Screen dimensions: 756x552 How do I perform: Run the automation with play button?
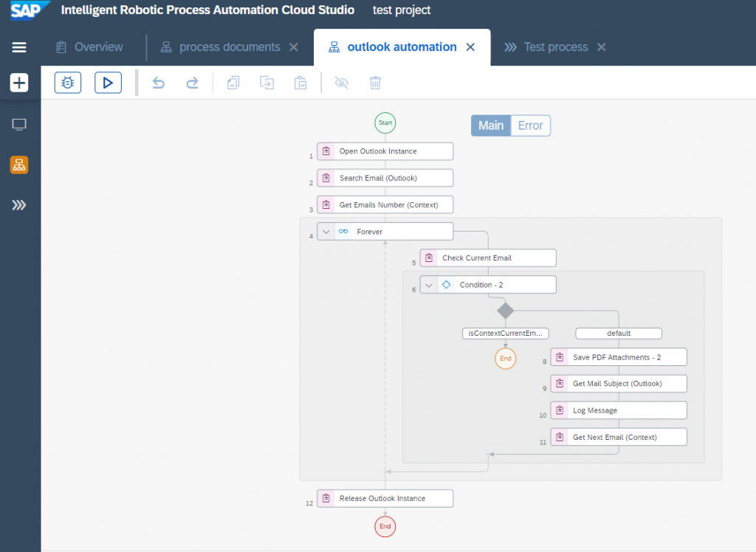click(x=108, y=83)
